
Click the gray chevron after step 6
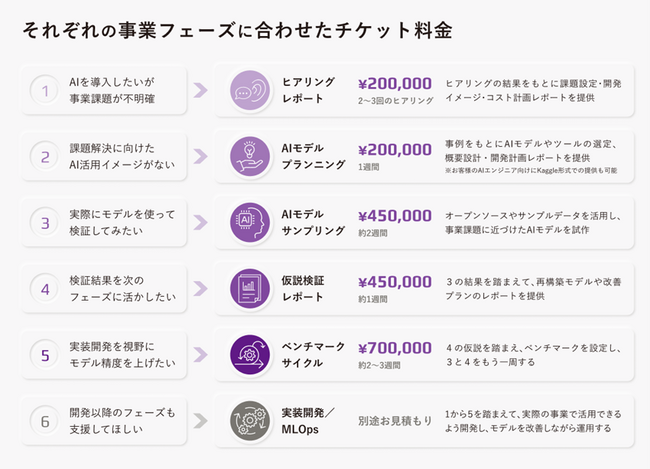tap(200, 421)
